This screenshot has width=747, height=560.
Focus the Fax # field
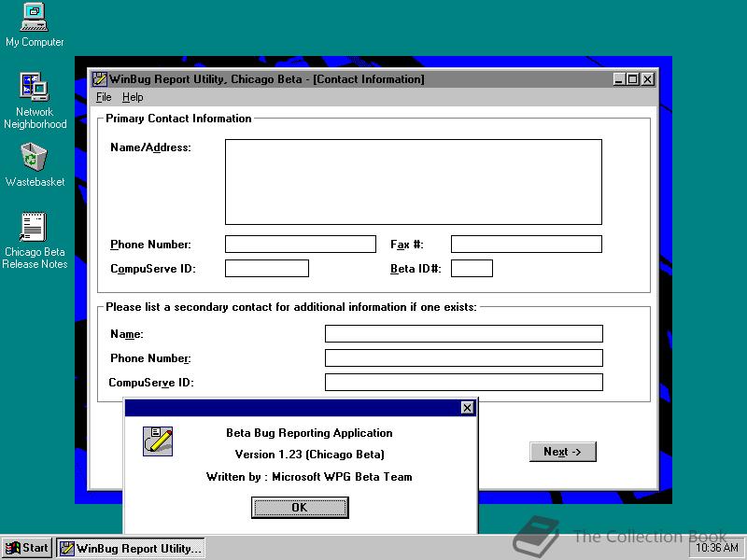527,245
